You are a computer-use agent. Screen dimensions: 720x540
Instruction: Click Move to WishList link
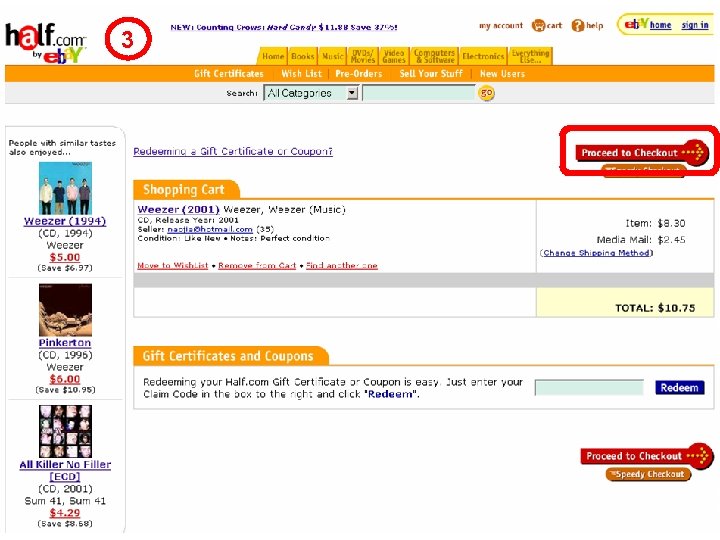coord(173,265)
